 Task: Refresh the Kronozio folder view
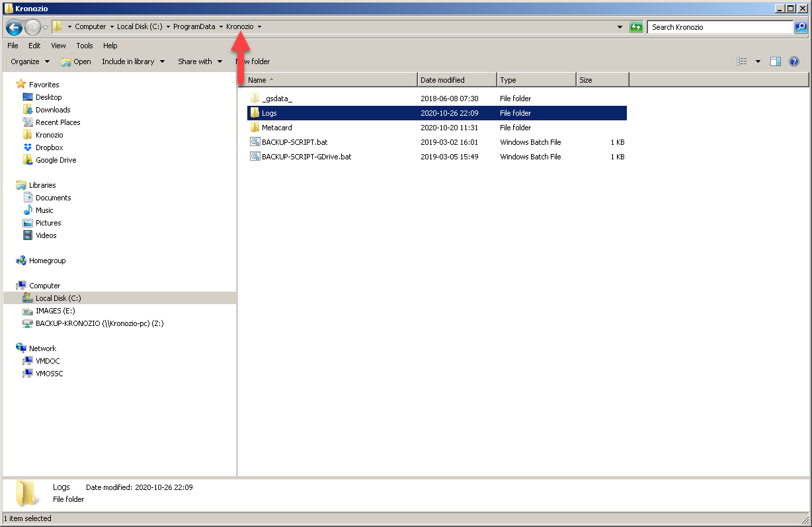pyautogui.click(x=636, y=27)
